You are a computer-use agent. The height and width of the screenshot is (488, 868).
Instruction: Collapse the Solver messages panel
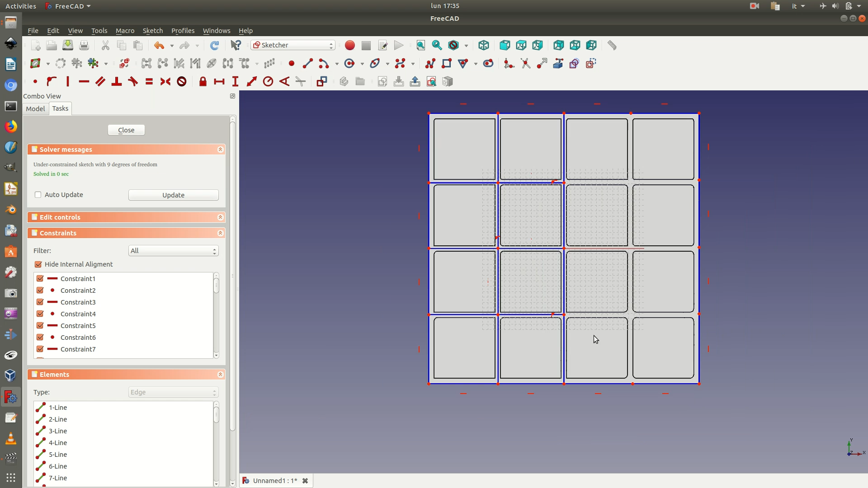(x=221, y=150)
